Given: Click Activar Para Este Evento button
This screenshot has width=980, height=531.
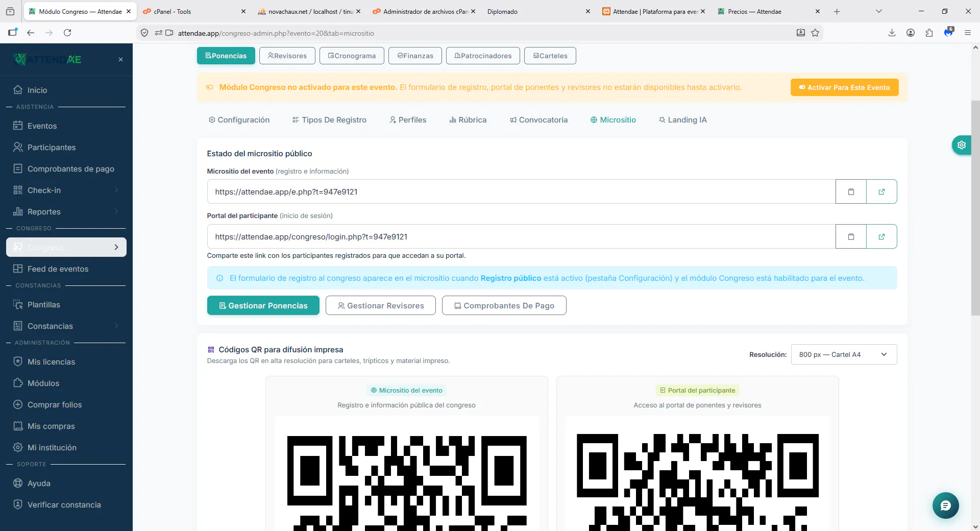Looking at the screenshot, I should pos(844,87).
